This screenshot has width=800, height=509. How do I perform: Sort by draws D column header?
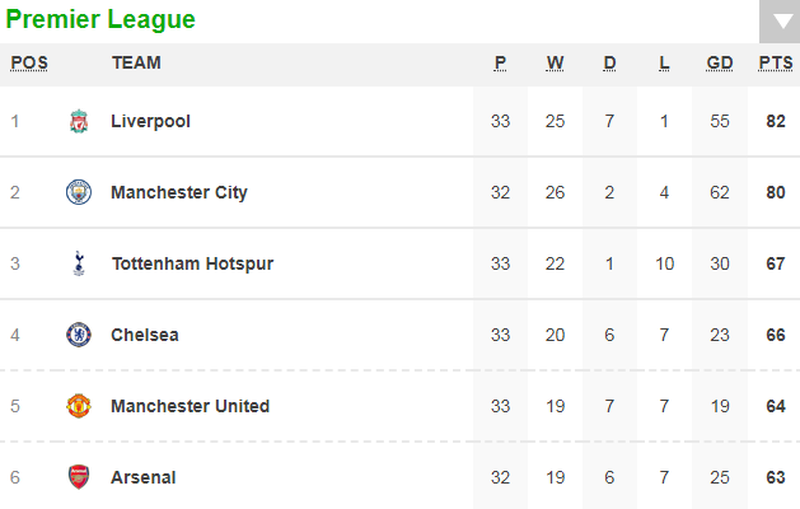click(610, 63)
